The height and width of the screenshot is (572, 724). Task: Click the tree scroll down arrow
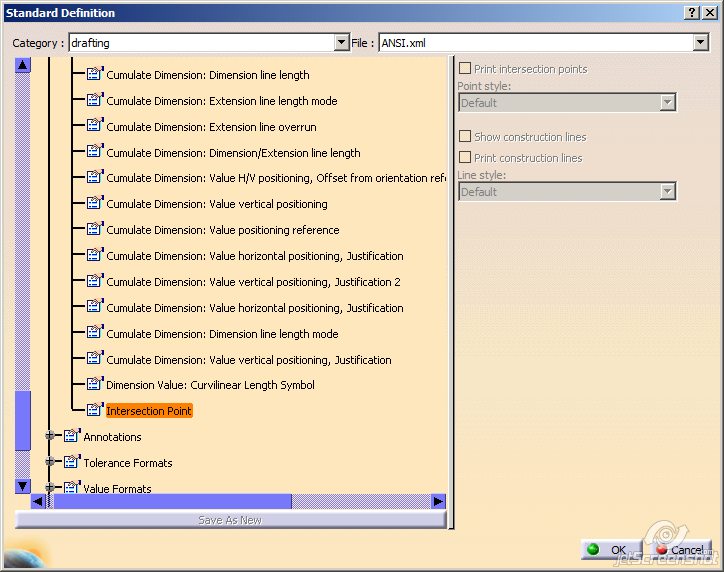click(x=22, y=486)
